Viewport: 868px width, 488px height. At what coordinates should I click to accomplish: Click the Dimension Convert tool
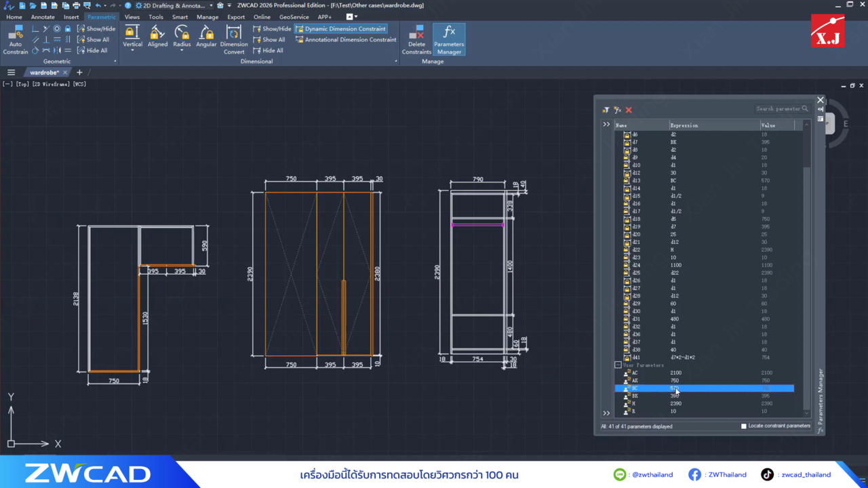point(234,39)
